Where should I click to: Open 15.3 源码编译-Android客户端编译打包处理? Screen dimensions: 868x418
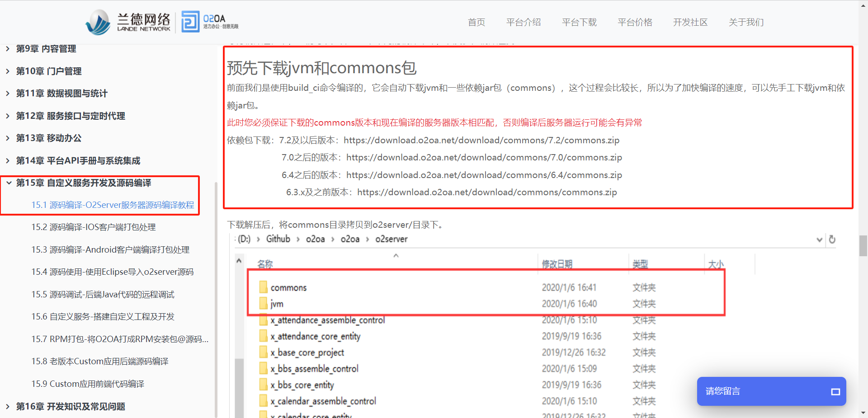click(110, 249)
